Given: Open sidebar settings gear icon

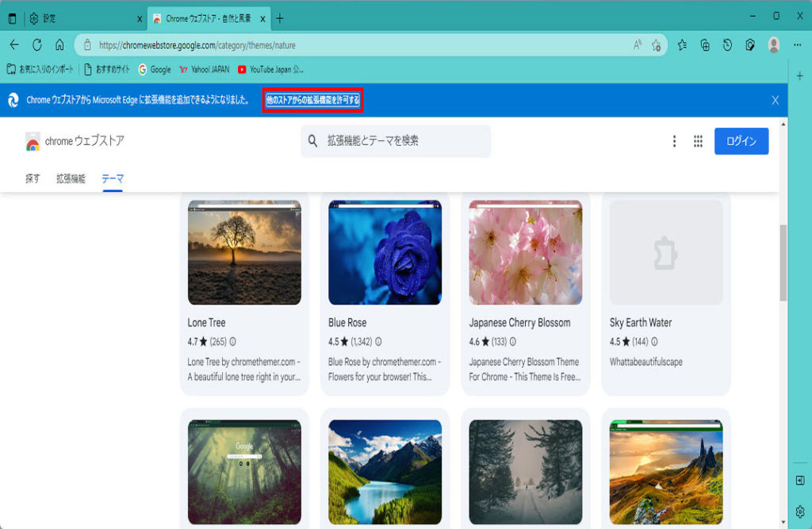Looking at the screenshot, I should [799, 511].
